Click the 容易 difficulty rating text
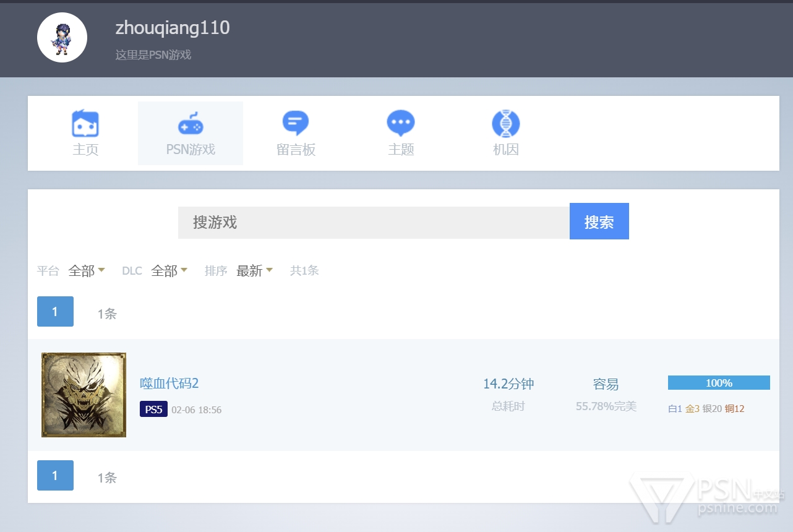The image size is (793, 532). tap(606, 384)
